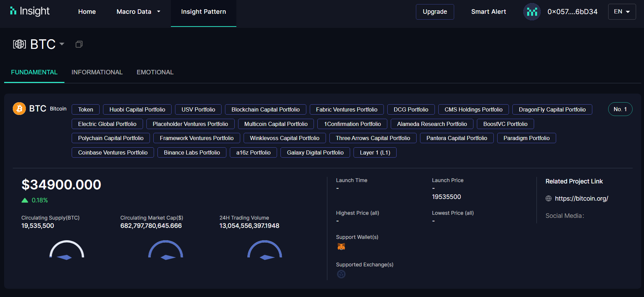Click the orange Bitcoin coin icon
Screen dimensions: 644x297
point(19,109)
